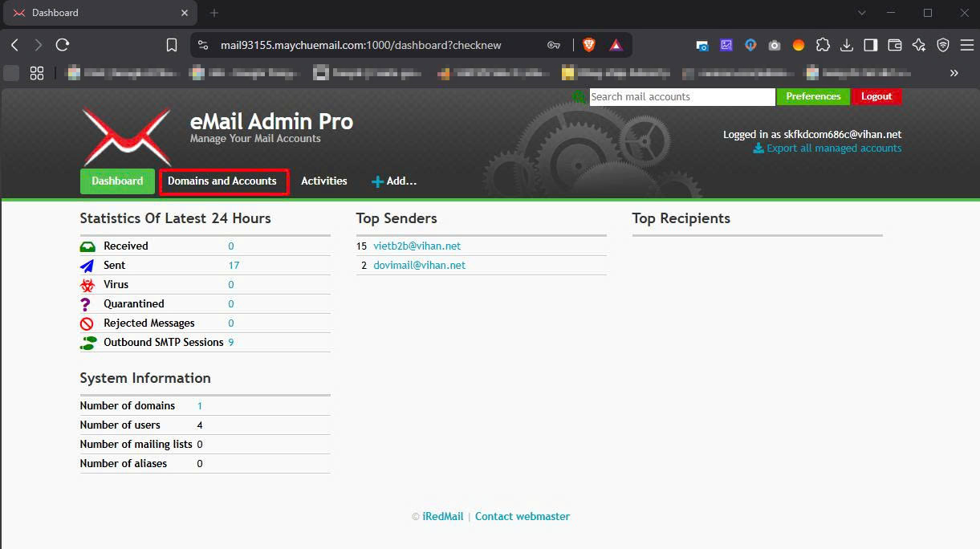Open the Brave Wallet icon

(x=895, y=45)
